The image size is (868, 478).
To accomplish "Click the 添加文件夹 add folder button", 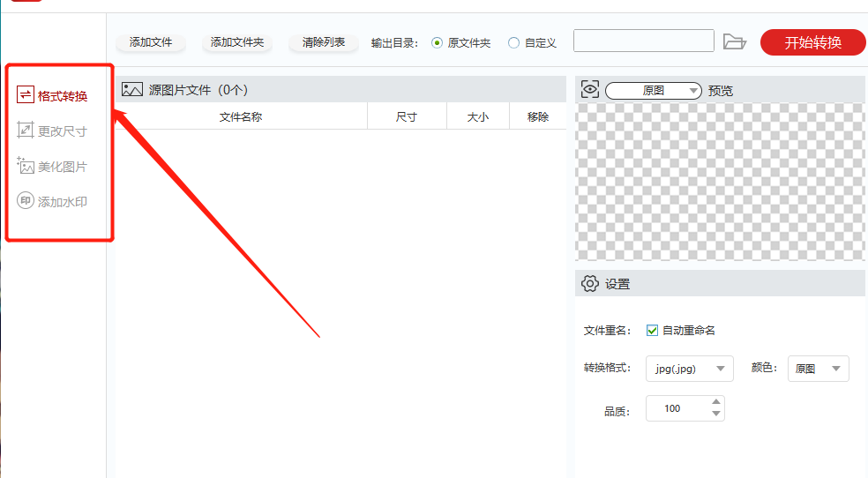I will pos(237,42).
